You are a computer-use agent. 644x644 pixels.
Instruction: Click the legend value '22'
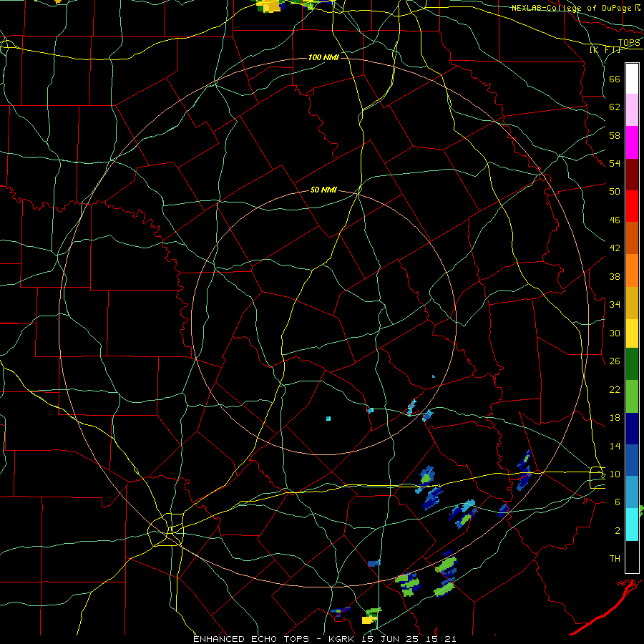tap(615, 389)
